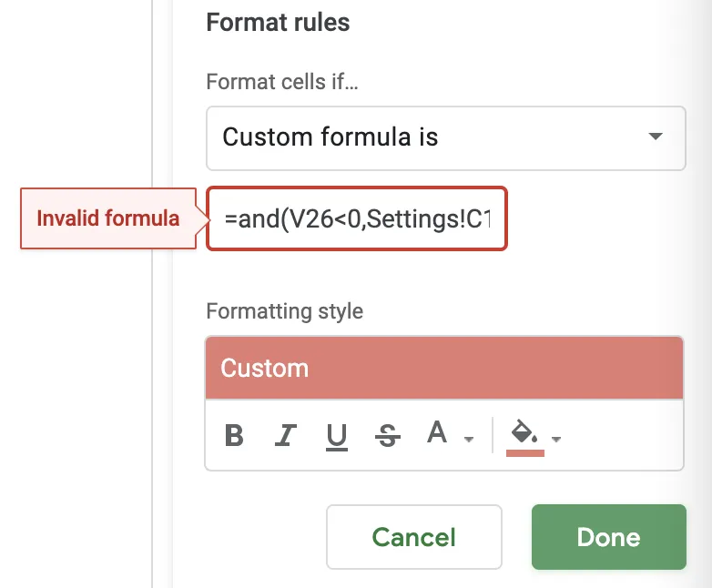Click the Format rules heading
This screenshot has width=712, height=588.
(x=278, y=22)
